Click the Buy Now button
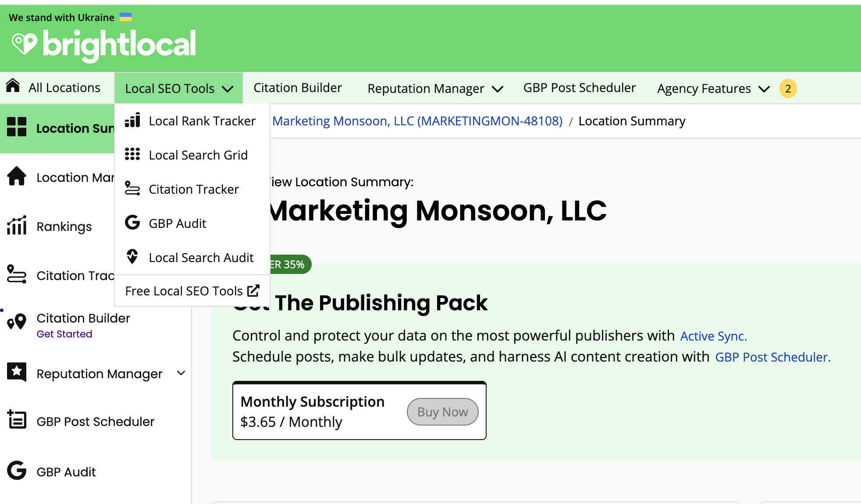Viewport: 861px width, 504px height. point(442,412)
